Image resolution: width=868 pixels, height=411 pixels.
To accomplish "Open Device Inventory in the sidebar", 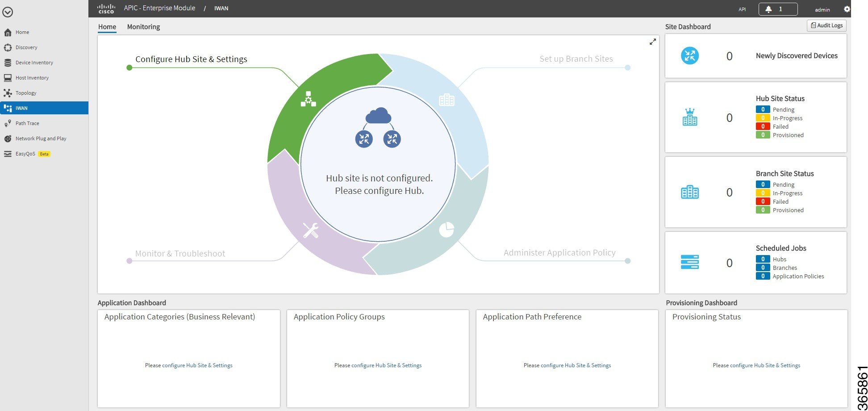I will pos(34,63).
